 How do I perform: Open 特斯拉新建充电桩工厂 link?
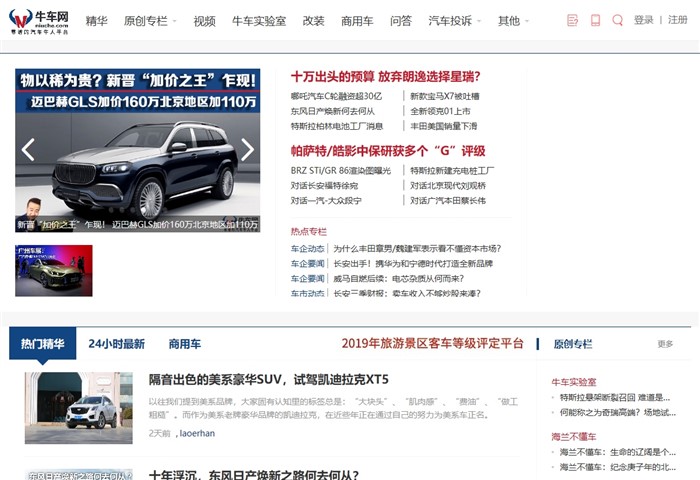coord(452,171)
